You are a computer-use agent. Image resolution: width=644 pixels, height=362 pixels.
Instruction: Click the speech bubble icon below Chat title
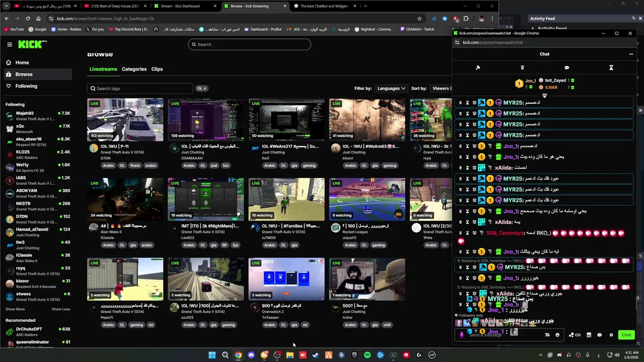567,67
